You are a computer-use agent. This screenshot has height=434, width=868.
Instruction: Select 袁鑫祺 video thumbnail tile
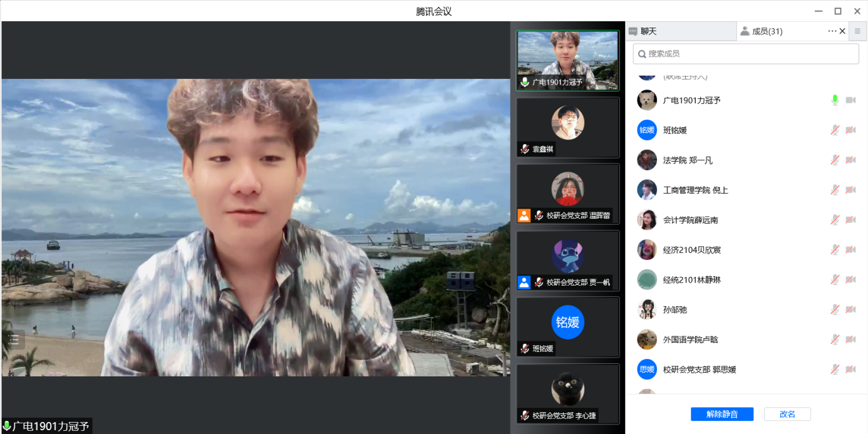pos(567,127)
